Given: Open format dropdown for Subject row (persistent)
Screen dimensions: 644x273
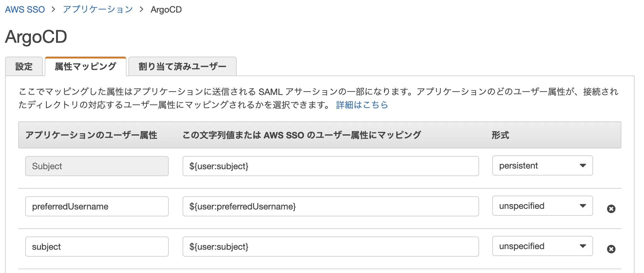Looking at the screenshot, I should pos(542,165).
